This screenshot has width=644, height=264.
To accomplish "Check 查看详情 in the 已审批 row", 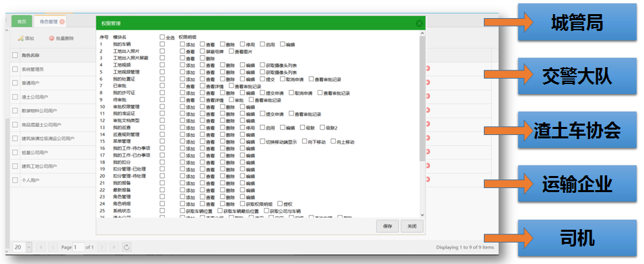I will pyautogui.click(x=203, y=86).
